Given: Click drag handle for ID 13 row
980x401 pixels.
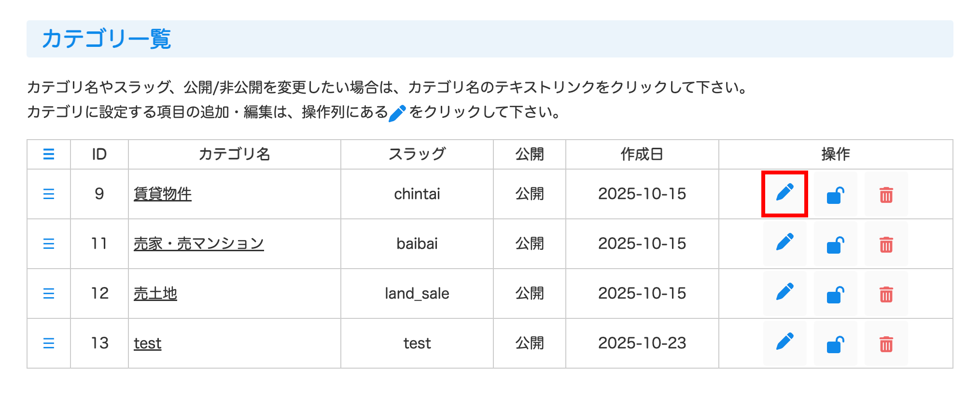Looking at the screenshot, I should (49, 343).
